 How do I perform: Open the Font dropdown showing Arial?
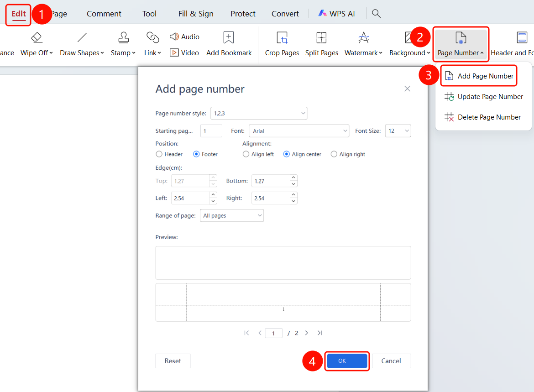pos(299,131)
